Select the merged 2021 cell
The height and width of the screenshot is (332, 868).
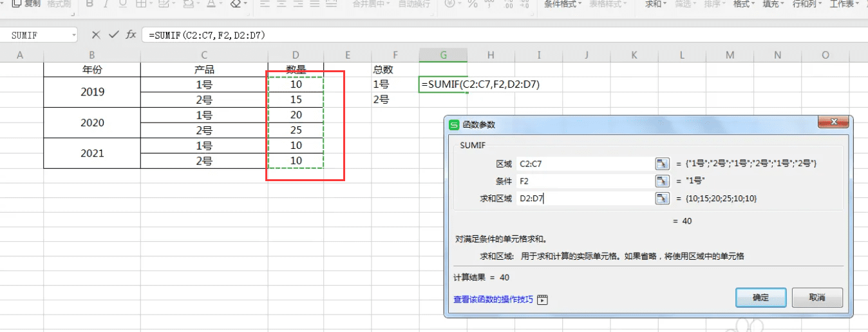(92, 153)
